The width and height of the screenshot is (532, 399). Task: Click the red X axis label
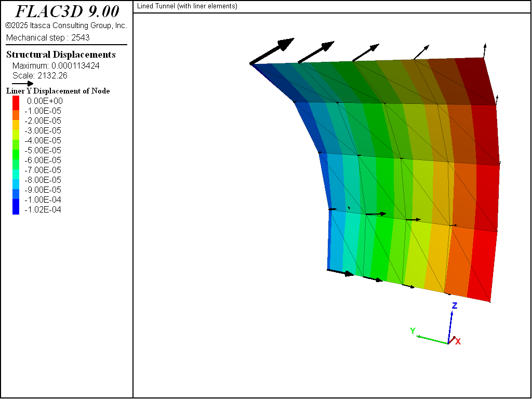pos(458,341)
